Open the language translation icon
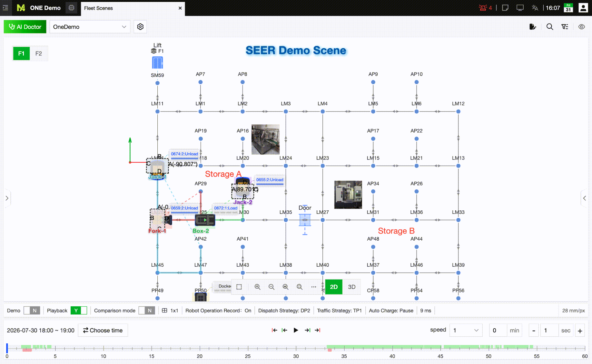The width and height of the screenshot is (592, 364). pos(535,8)
